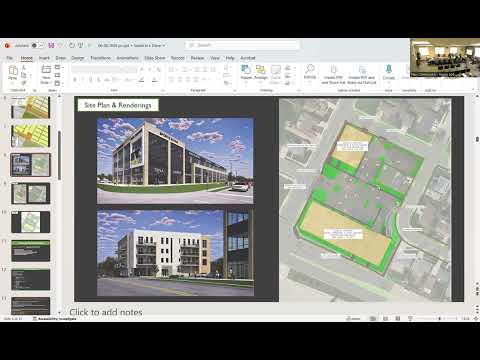
Task: Switch to the Transitions ribbon tab
Action: [x=100, y=58]
